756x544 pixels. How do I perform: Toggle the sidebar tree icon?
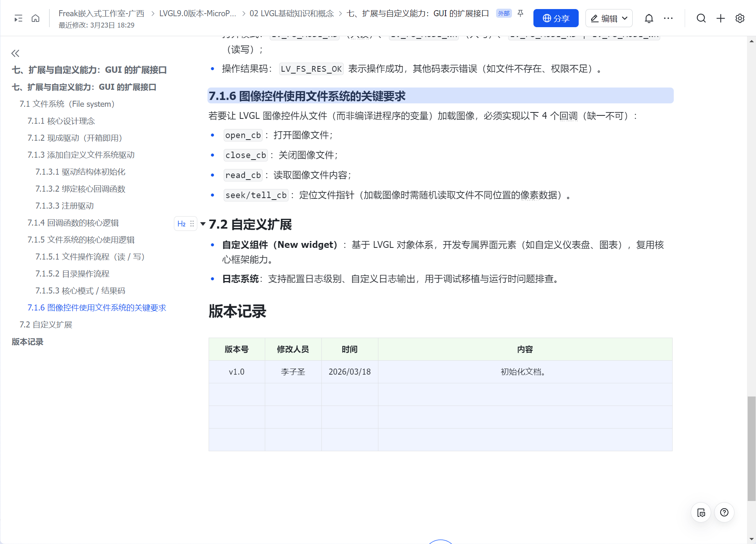(18, 18)
